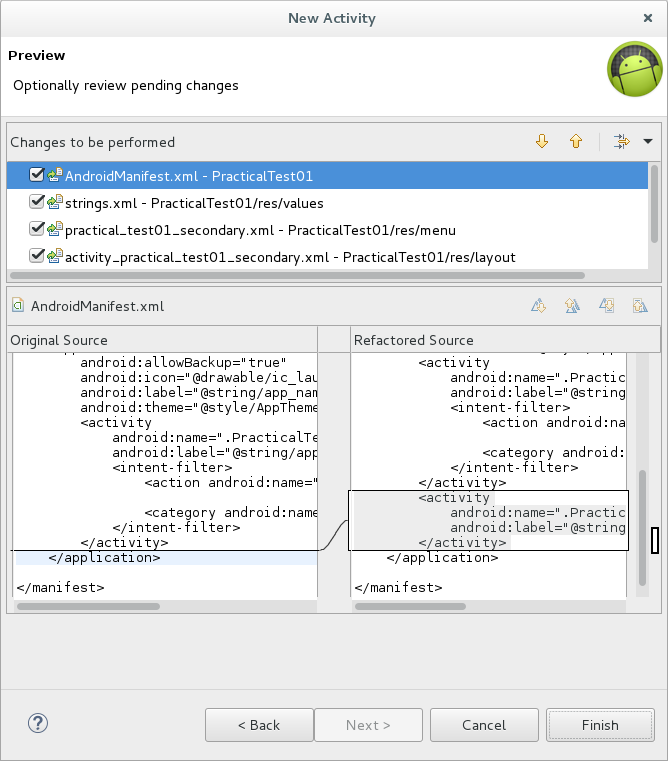
Task: Click the Original Source pane header
Action: (x=163, y=340)
